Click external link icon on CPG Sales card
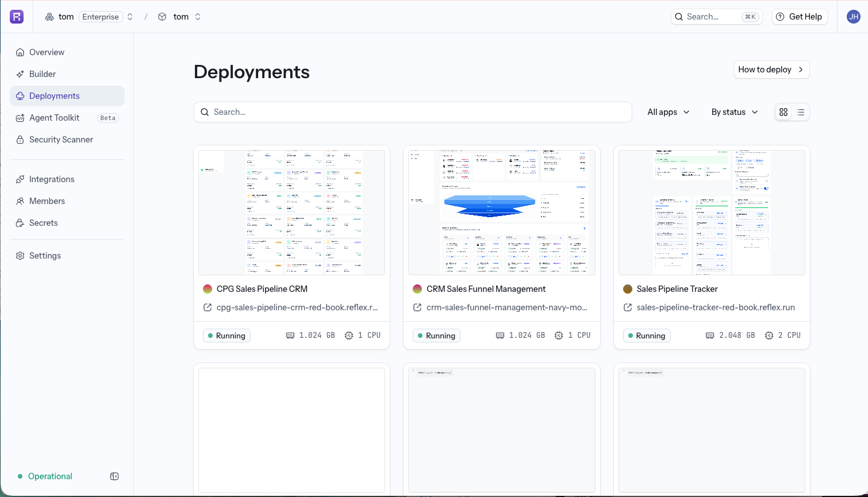 pyautogui.click(x=208, y=307)
